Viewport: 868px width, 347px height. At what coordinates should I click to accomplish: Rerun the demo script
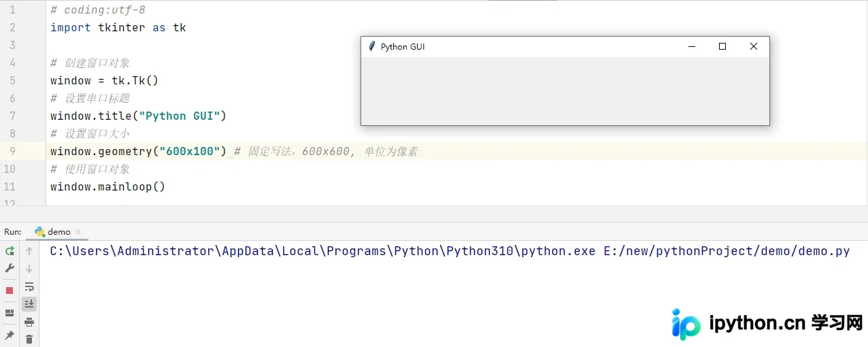[10, 251]
